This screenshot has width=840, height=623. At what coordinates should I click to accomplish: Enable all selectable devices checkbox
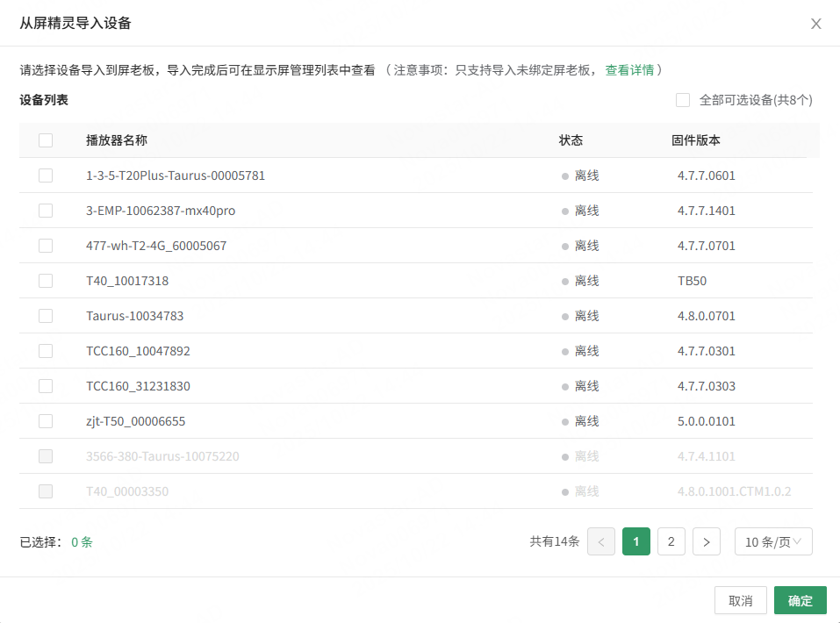coord(683,100)
